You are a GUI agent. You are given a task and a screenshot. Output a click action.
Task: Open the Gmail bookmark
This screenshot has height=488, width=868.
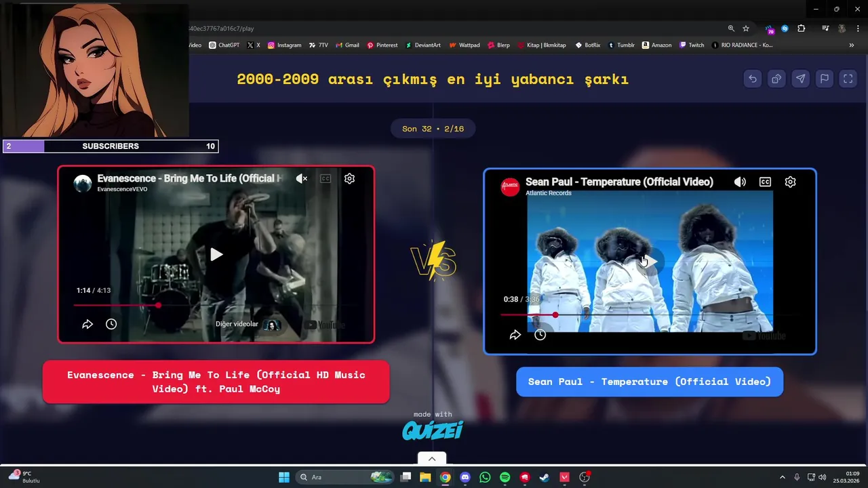(347, 45)
